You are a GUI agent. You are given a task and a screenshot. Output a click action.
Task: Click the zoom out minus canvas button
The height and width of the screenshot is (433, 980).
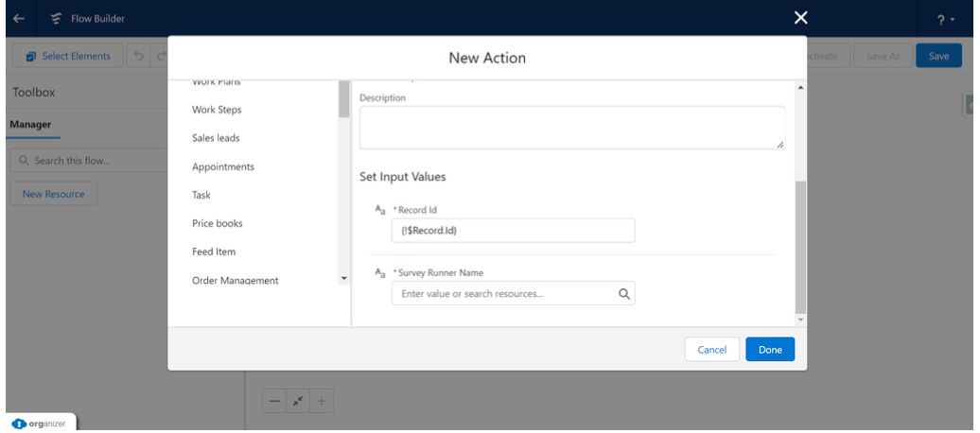click(274, 402)
